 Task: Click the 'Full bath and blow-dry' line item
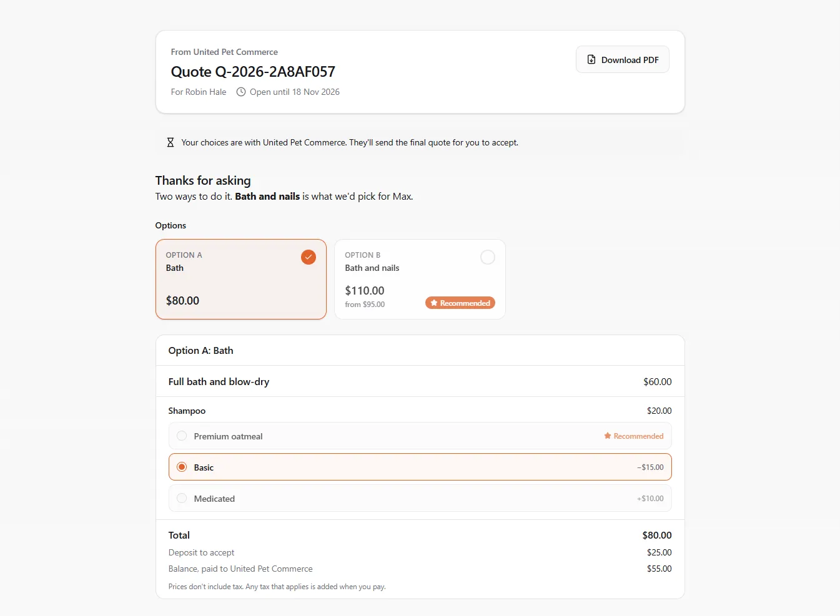(219, 382)
